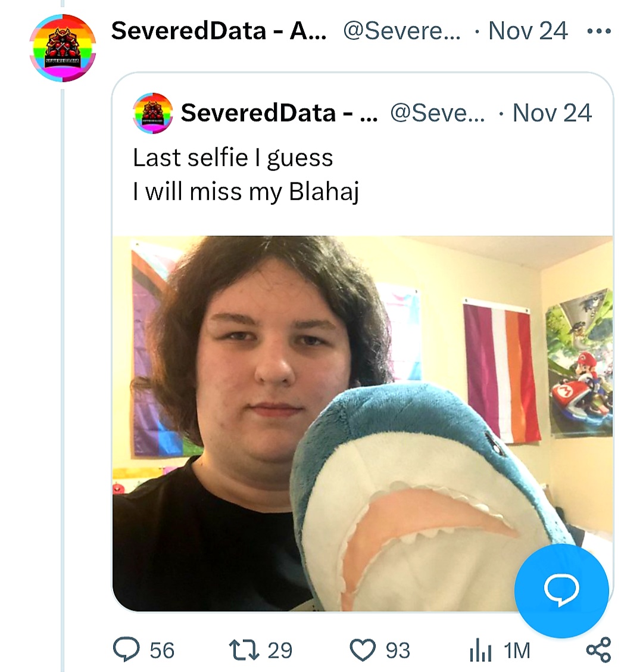Tap the quoted tweet's Nov 24 date
Screen dimensions: 643x672
551,113
